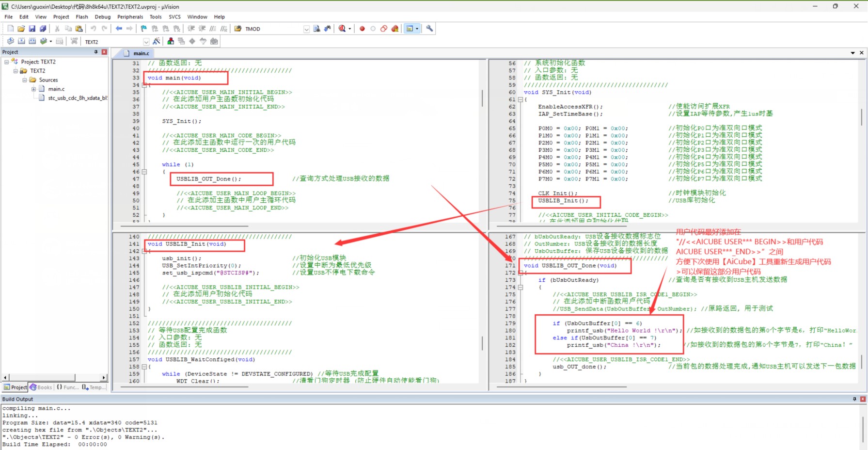Click the Undo arrow icon

93,29
